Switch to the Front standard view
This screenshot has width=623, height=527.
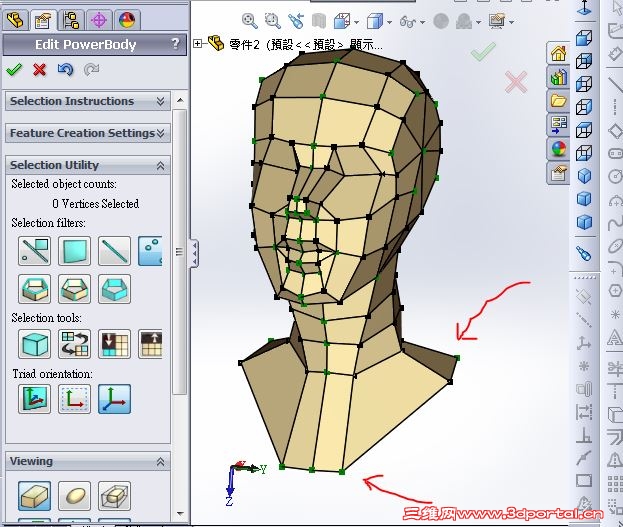tap(584, 39)
